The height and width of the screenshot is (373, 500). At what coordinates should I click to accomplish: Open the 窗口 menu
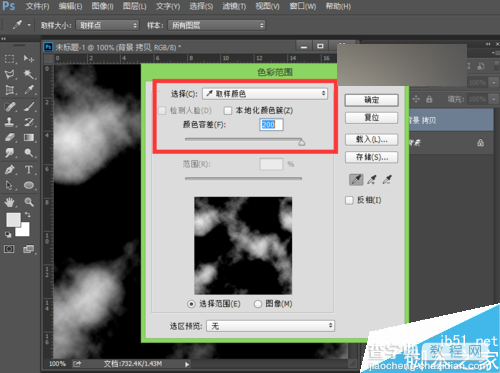302,6
